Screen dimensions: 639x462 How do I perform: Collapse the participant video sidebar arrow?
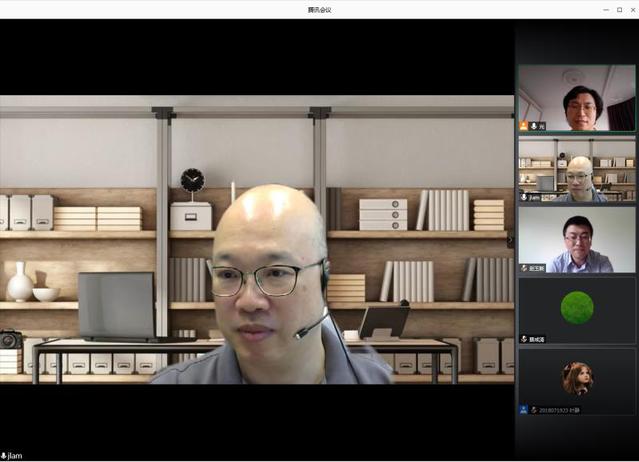[x=510, y=241]
